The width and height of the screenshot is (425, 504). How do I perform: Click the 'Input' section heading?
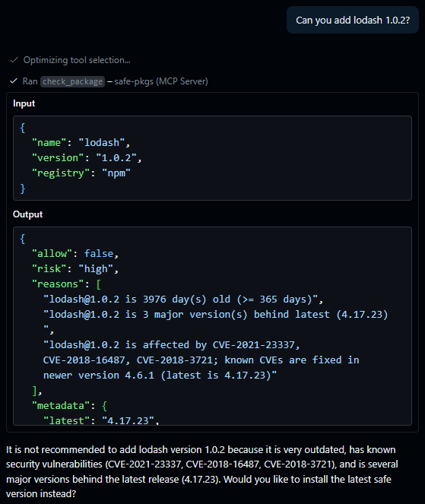coord(24,103)
